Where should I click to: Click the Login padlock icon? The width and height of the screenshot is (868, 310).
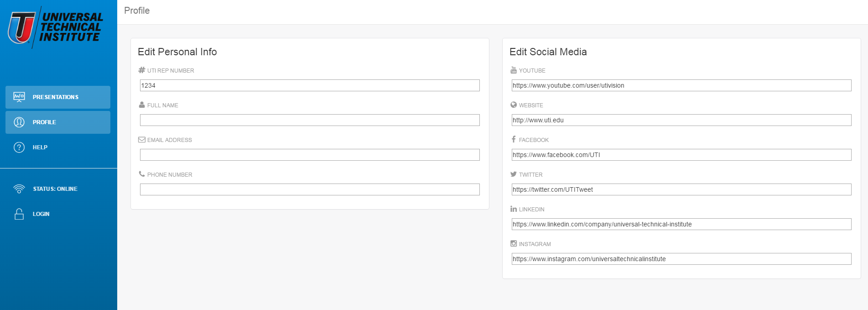pos(19,214)
